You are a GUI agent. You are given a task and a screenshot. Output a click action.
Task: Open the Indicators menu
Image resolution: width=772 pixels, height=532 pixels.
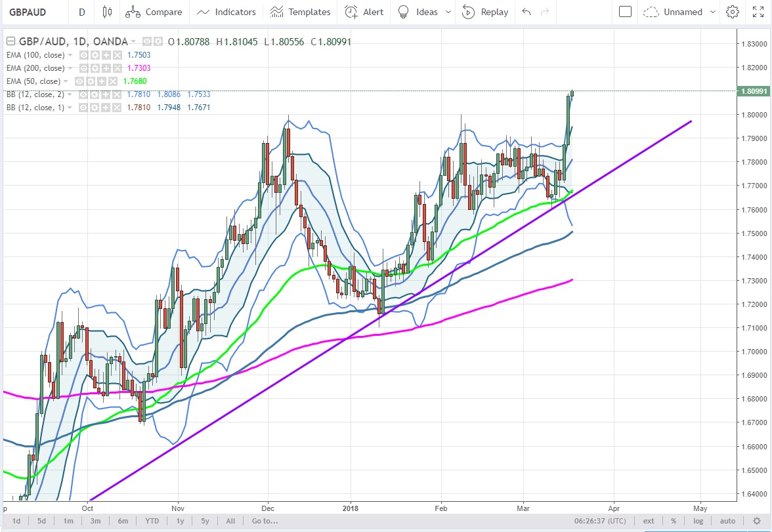(x=226, y=12)
